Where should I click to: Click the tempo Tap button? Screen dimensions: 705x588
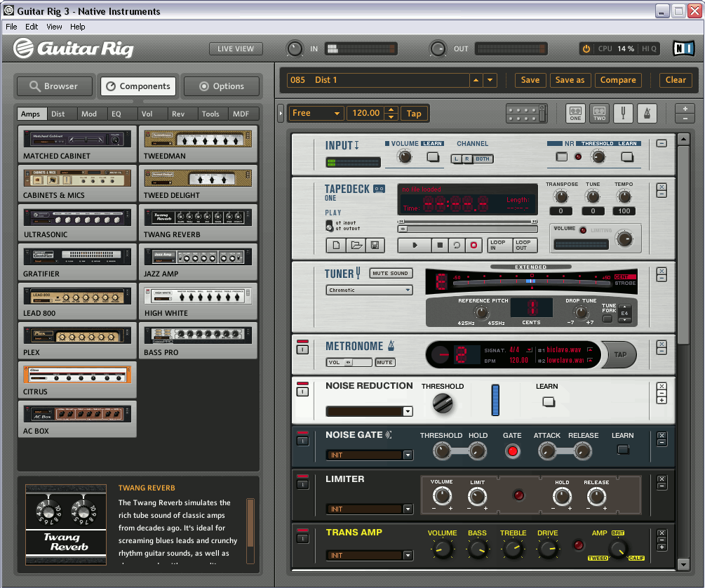pyautogui.click(x=414, y=114)
